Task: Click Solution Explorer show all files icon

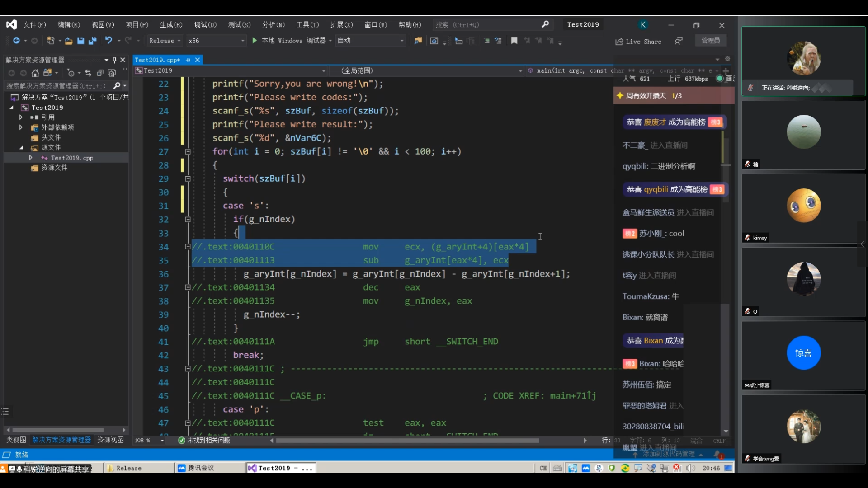Action: [112, 73]
